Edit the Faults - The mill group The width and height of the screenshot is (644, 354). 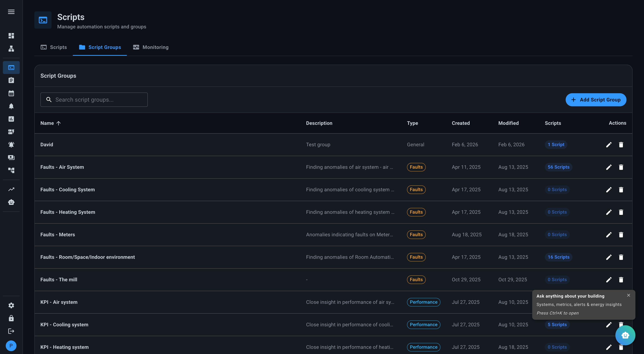click(609, 280)
